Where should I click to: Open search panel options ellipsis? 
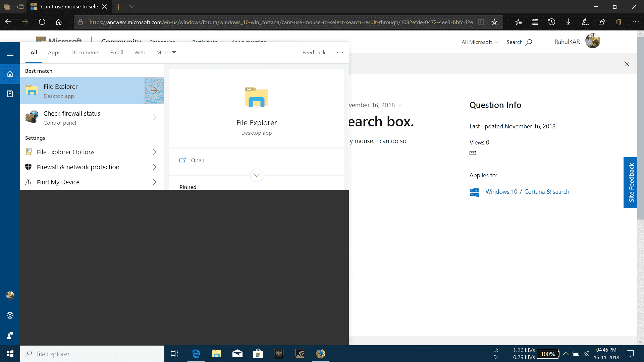coord(340,52)
